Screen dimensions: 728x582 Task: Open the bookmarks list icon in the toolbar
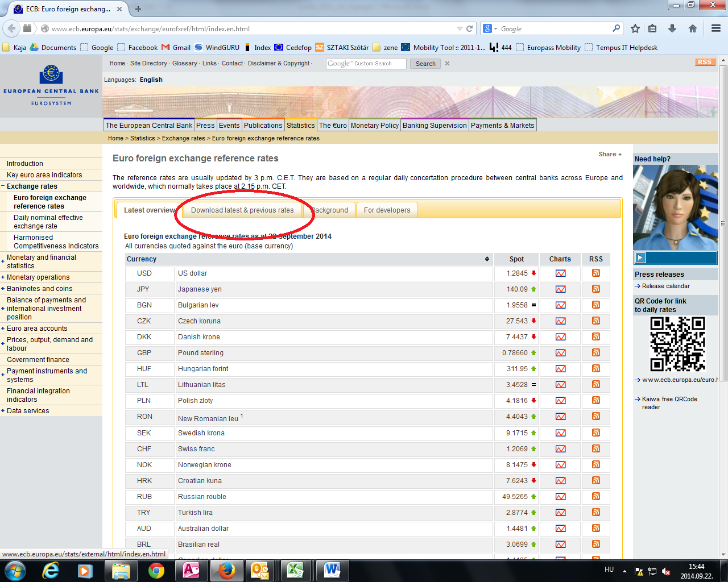[x=652, y=28]
